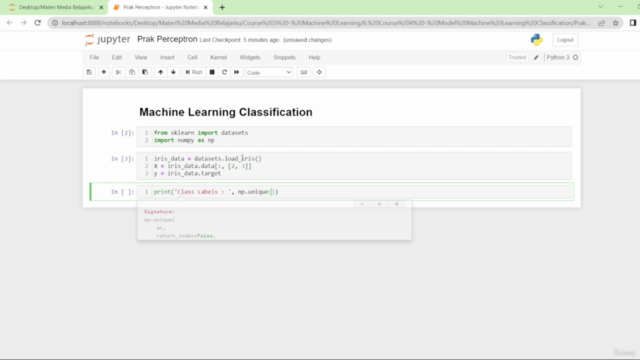Click the In [3] cell prompt
640x360 pixels.
pos(122,159)
